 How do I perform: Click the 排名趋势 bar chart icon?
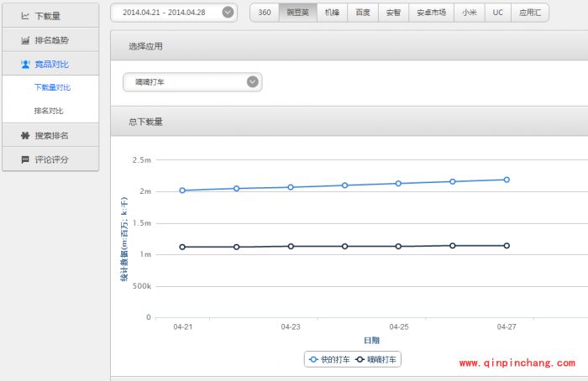pyautogui.click(x=25, y=40)
